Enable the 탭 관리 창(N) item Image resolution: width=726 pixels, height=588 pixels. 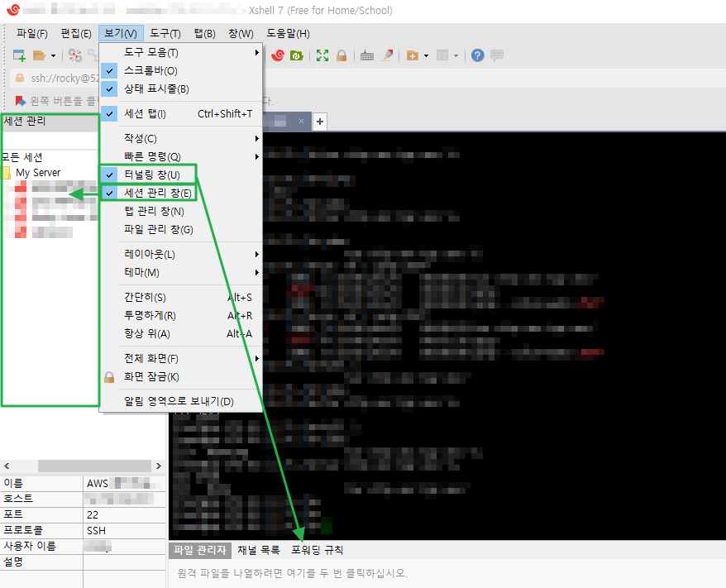click(181, 211)
